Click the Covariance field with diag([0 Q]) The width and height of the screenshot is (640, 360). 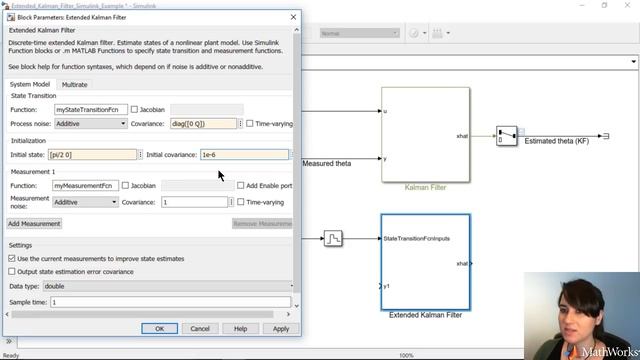point(203,123)
